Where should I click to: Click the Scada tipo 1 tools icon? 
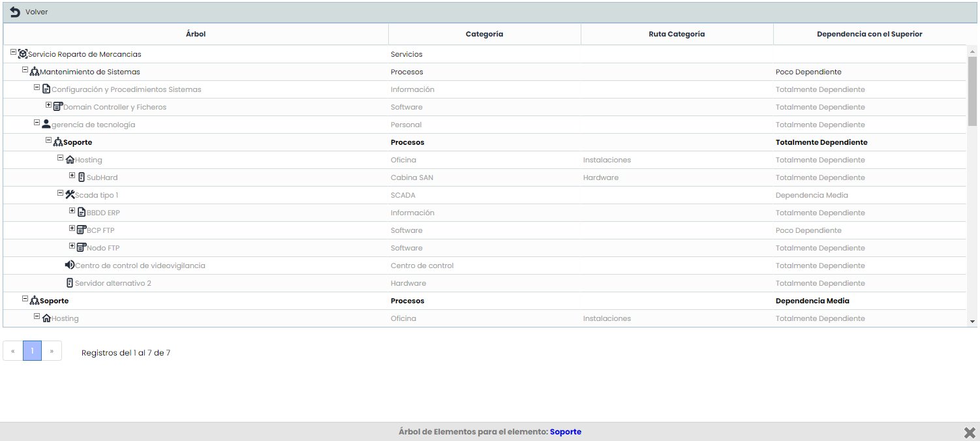point(70,194)
